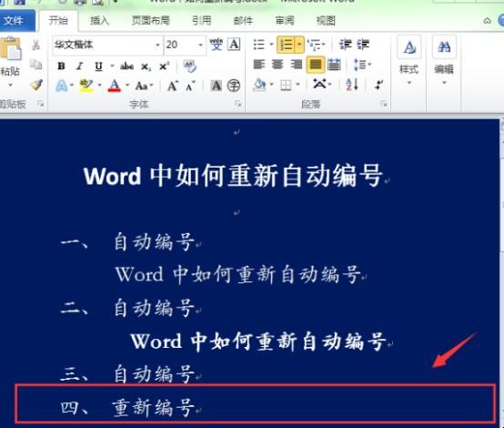Open the Shading color dropdown arrow
The height and width of the screenshot is (428, 504).
272,85
